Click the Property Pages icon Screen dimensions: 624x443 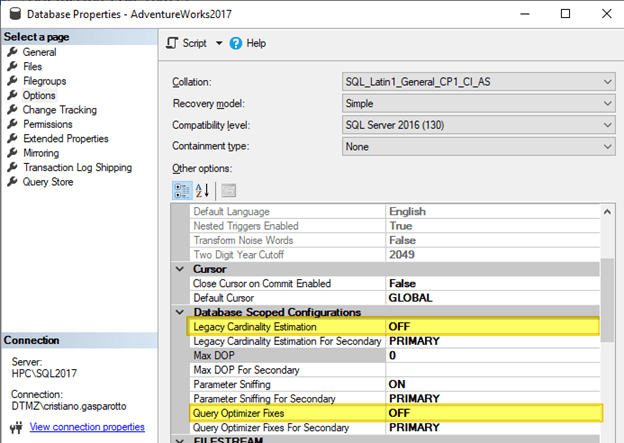pyautogui.click(x=228, y=191)
